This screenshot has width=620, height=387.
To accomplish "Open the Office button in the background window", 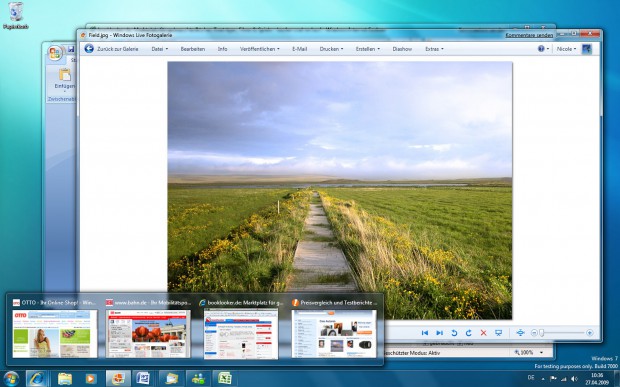I will pos(55,53).
